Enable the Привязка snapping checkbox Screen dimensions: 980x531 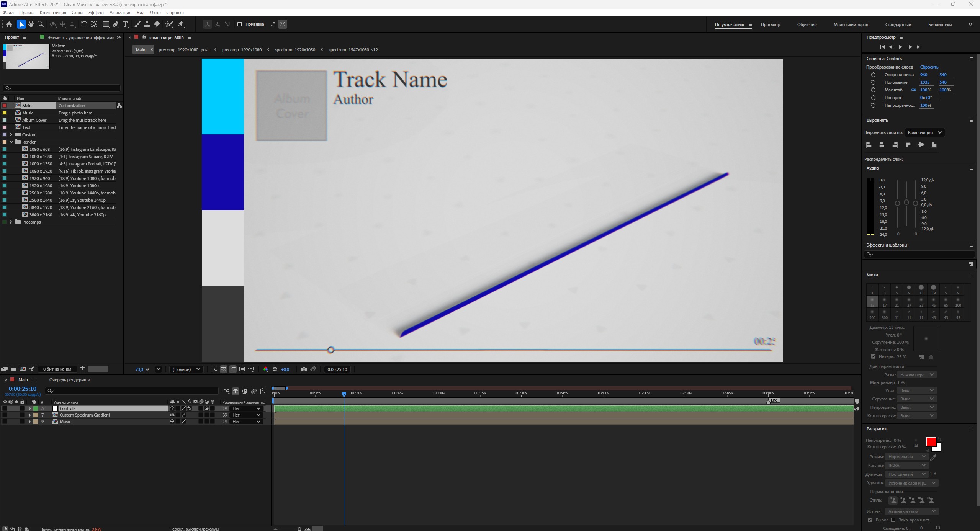[240, 24]
